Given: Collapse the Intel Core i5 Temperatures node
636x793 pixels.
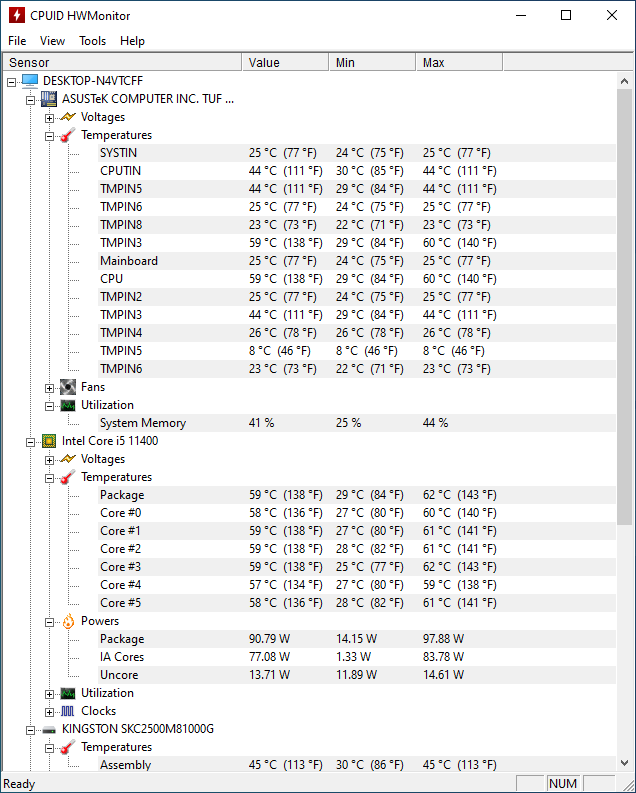Looking at the screenshot, I should (x=49, y=477).
